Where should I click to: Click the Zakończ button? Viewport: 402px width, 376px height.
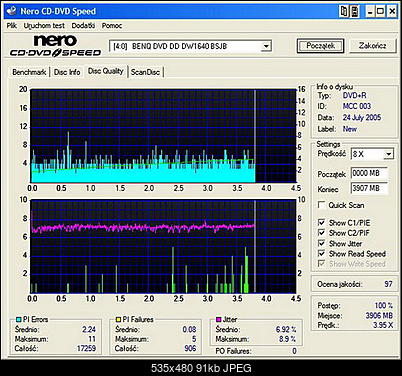373,46
